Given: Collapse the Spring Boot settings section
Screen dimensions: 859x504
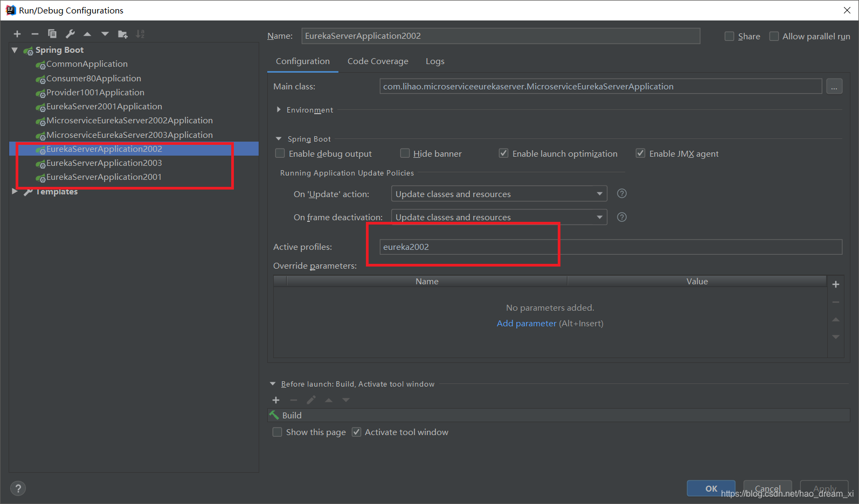Looking at the screenshot, I should (279, 138).
